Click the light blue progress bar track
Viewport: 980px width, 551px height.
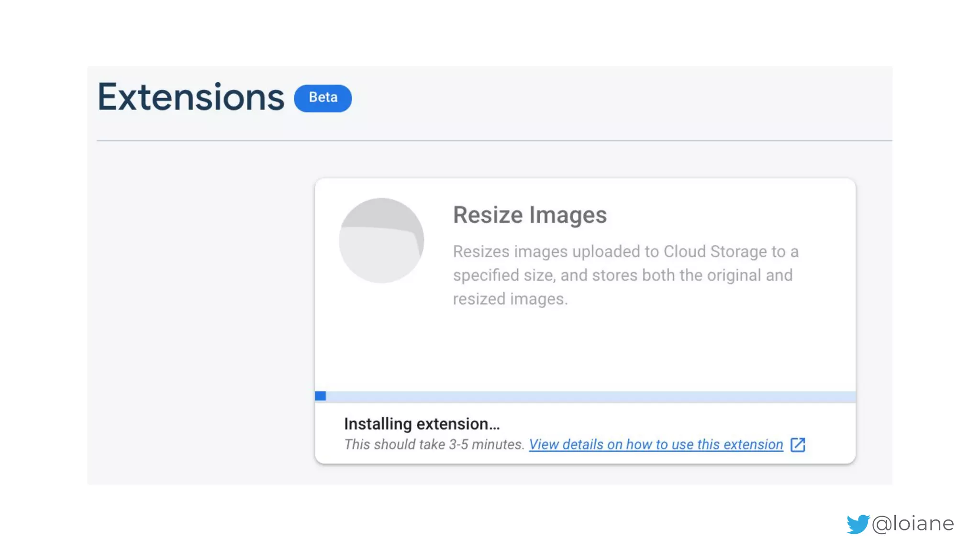pyautogui.click(x=589, y=397)
